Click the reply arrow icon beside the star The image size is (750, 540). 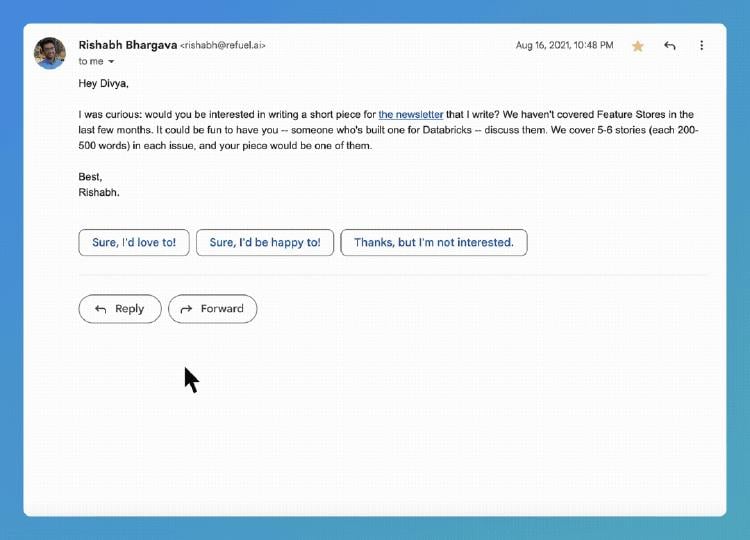669,46
